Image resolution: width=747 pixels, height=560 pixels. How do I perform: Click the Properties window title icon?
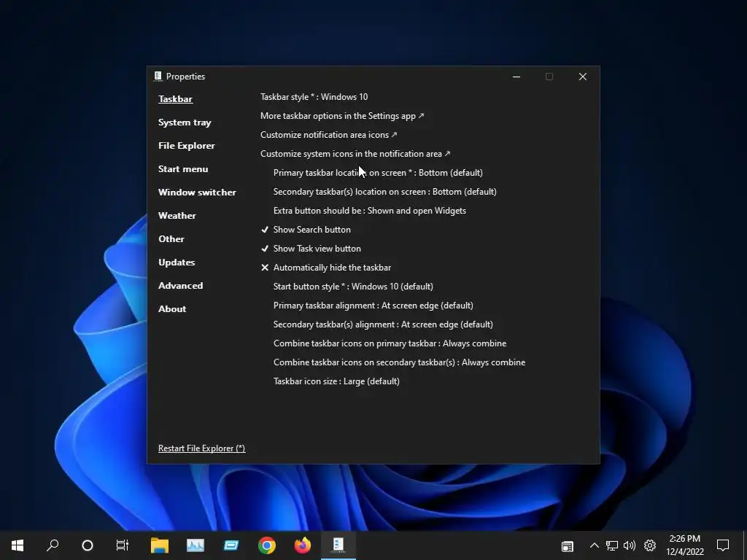click(x=158, y=76)
